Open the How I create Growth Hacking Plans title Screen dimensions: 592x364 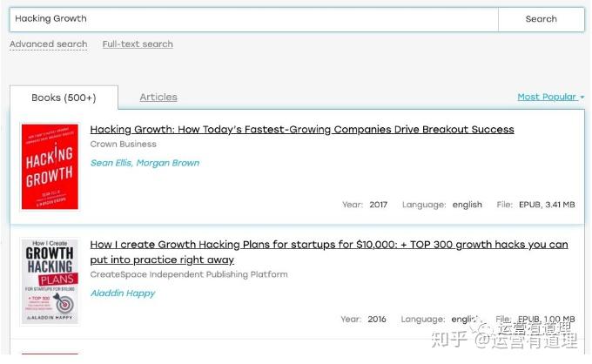[x=329, y=252]
